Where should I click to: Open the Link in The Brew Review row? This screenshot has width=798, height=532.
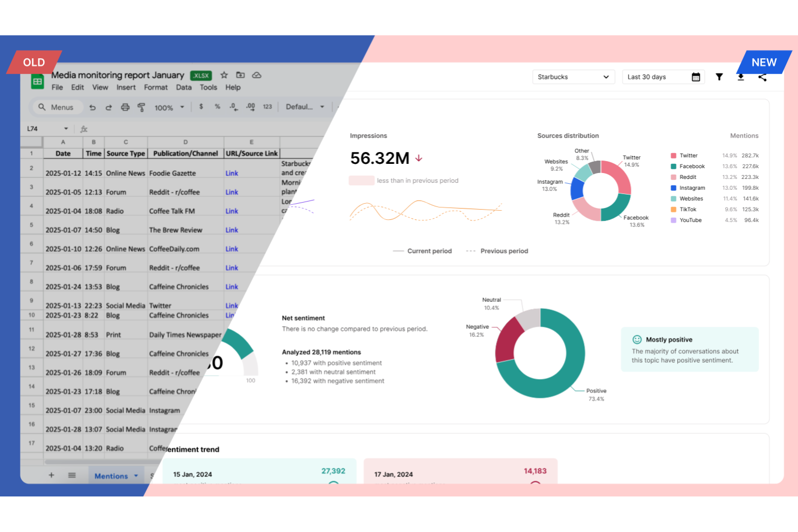pos(232,230)
